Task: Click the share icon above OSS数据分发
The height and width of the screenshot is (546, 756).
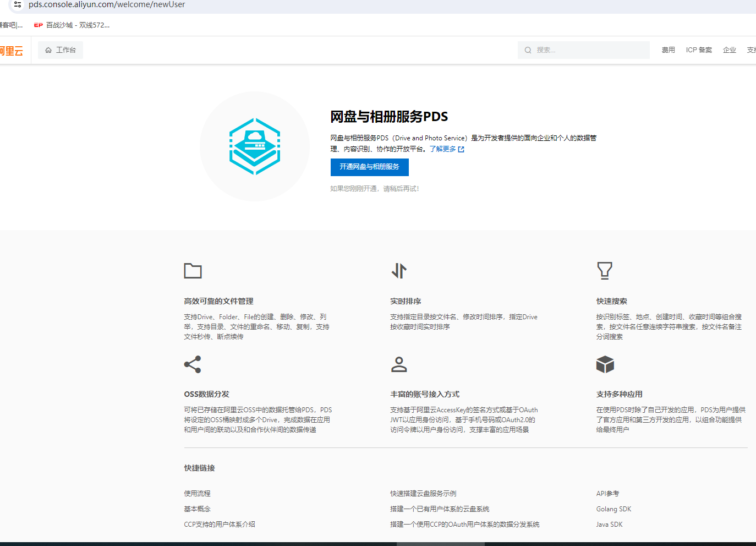Action: coord(193,364)
